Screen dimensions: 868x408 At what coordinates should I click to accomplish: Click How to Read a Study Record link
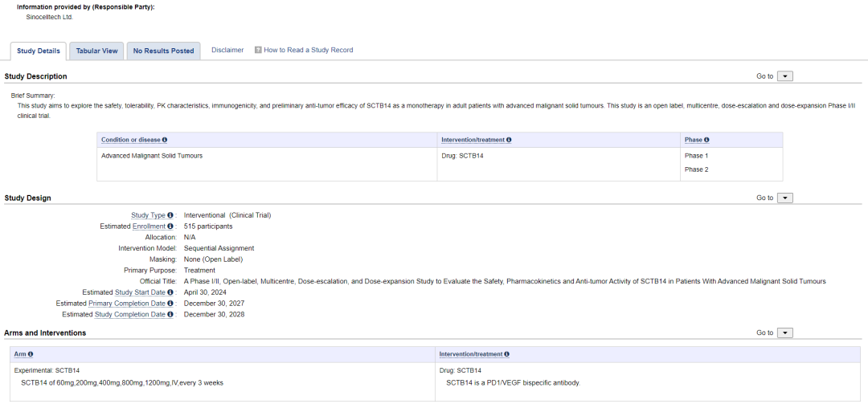308,50
